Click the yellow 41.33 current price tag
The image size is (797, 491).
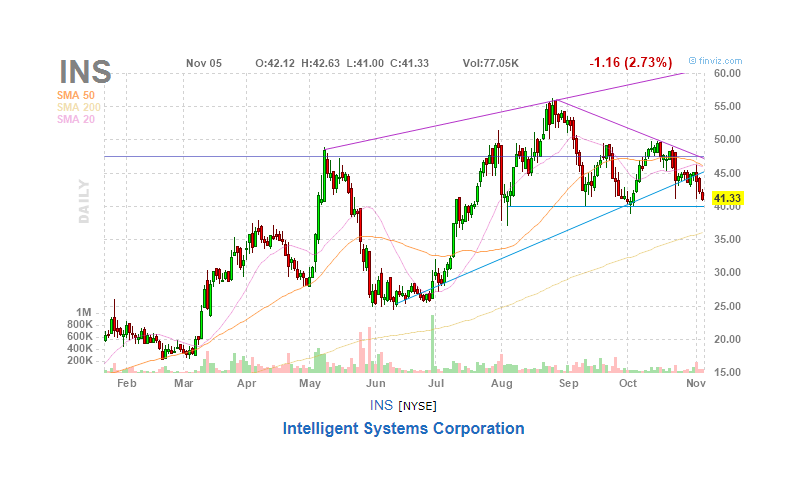click(x=728, y=198)
